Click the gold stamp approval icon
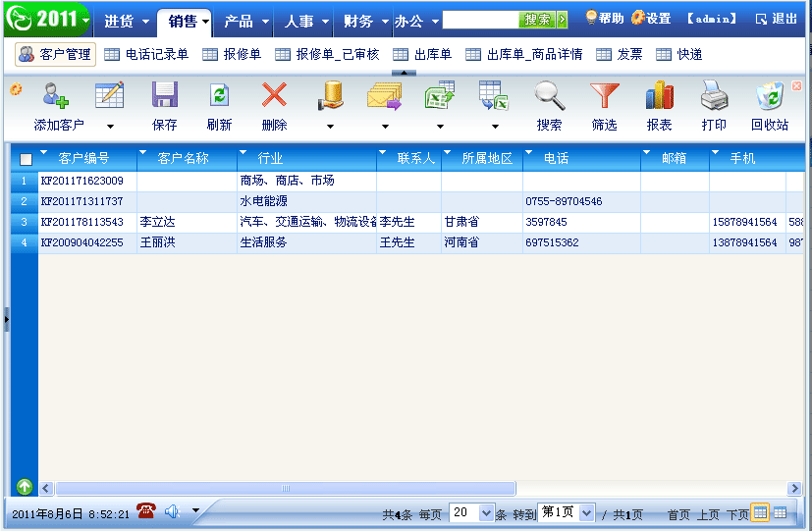 [330, 95]
